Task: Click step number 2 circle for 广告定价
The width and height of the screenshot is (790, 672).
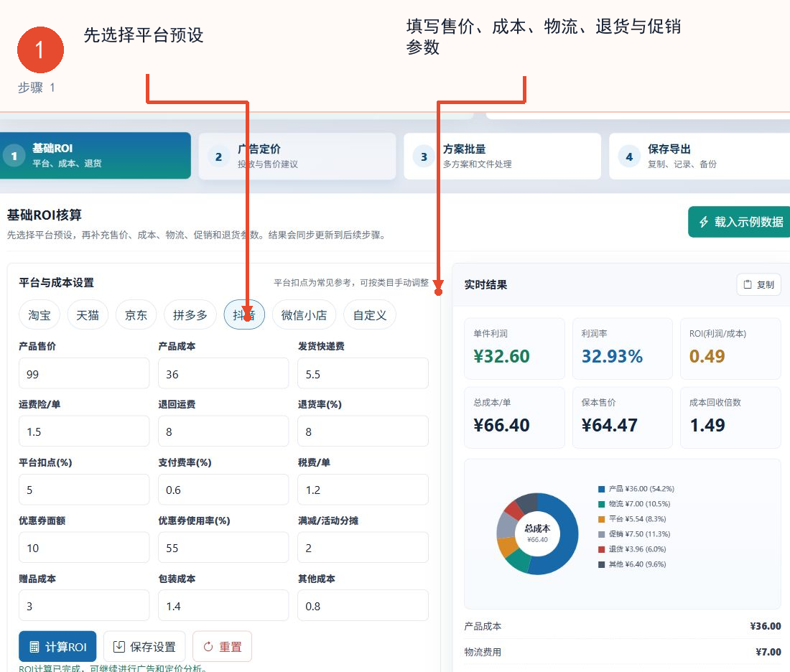Action: point(218,157)
